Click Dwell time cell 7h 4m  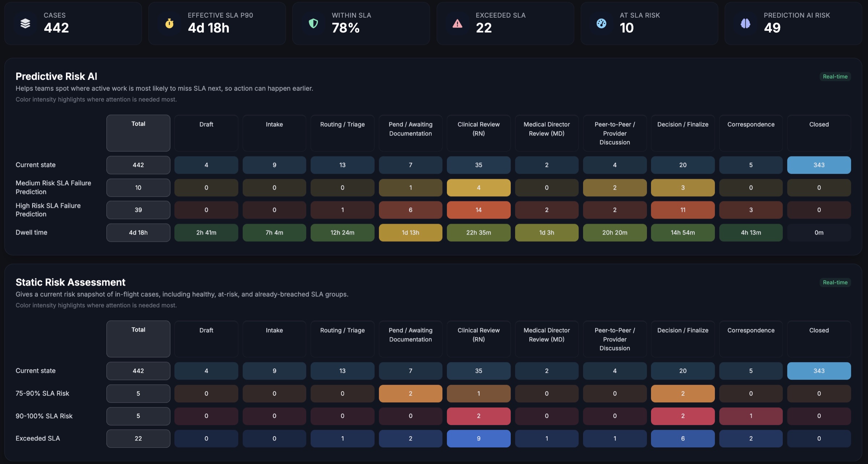coord(274,232)
